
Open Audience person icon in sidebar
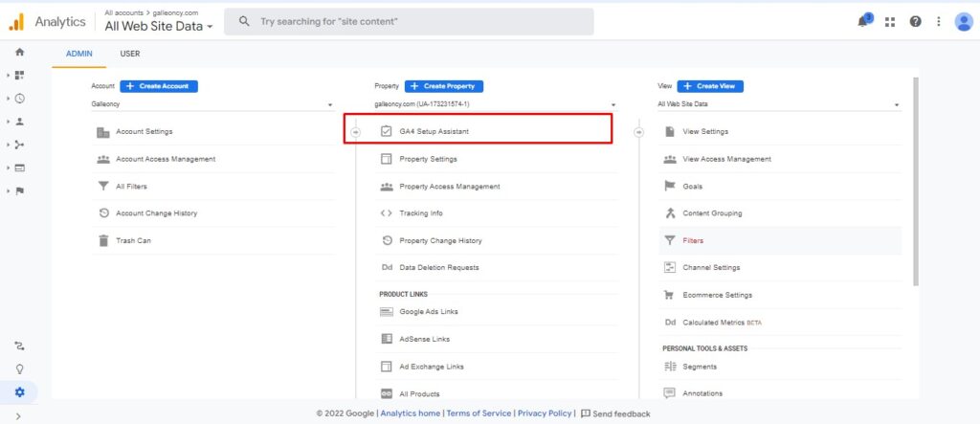19,122
